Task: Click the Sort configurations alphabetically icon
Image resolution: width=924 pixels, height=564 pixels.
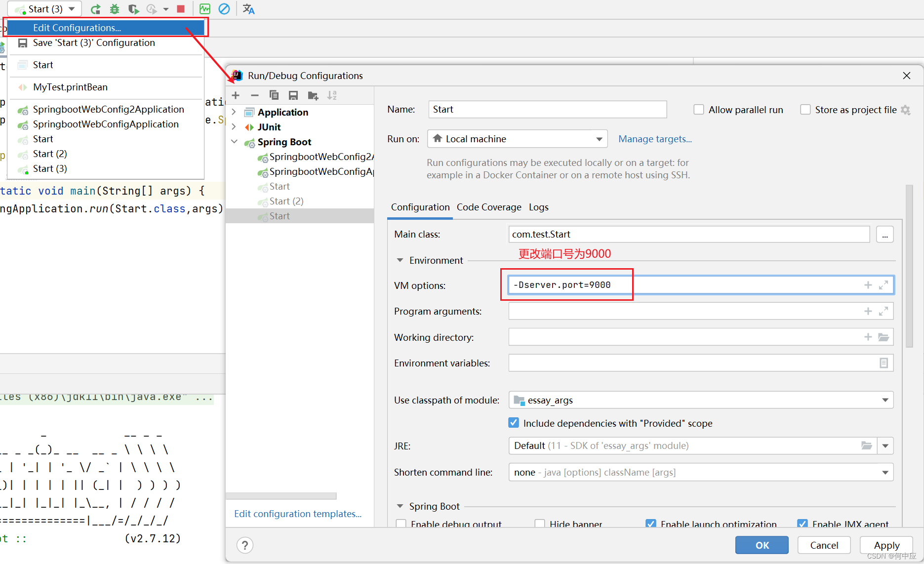Action: coord(332,95)
